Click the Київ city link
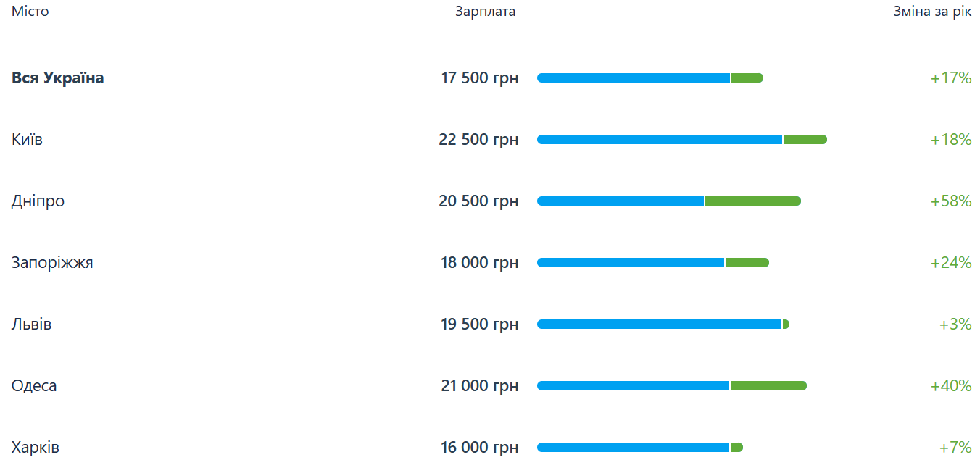 click(27, 139)
